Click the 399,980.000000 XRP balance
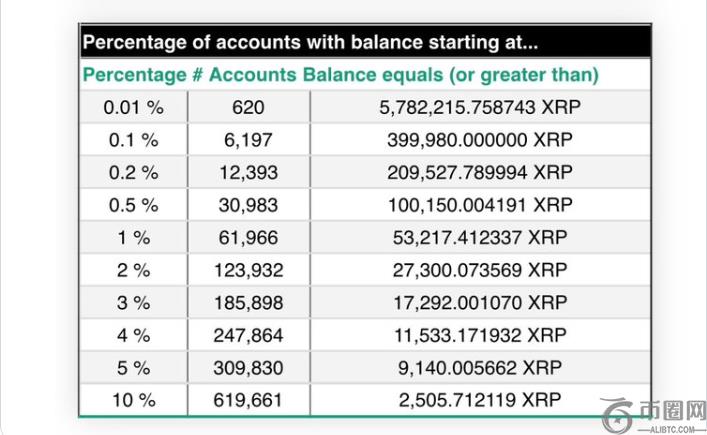The image size is (707, 435). coord(480,140)
